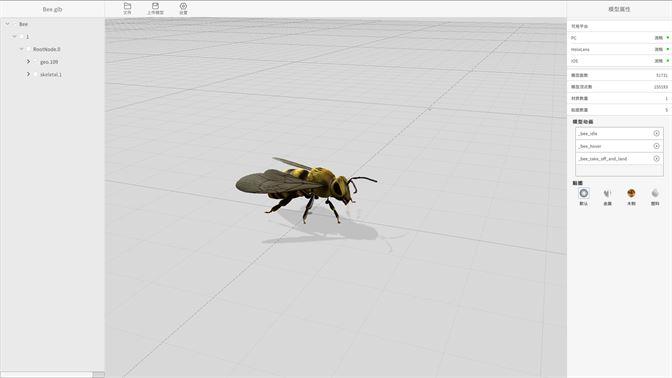Open the File folder icon in toolbar
Image resolution: width=672 pixels, height=378 pixels.
click(127, 6)
